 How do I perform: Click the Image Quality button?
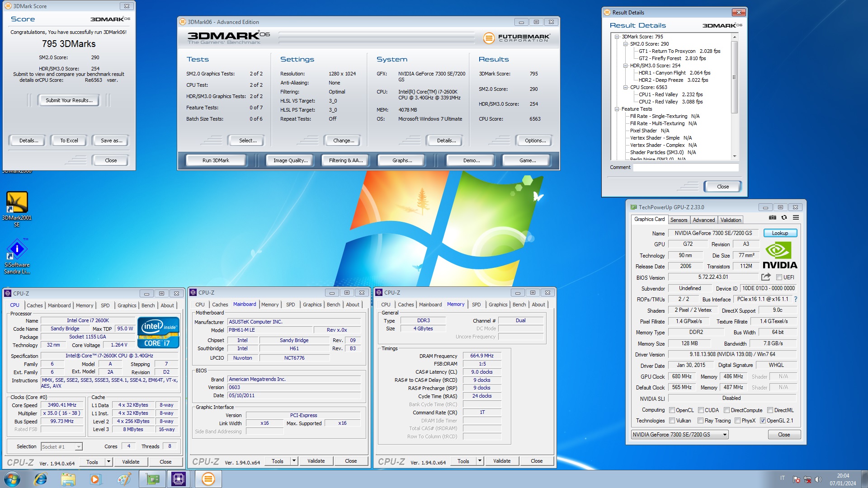pyautogui.click(x=290, y=160)
